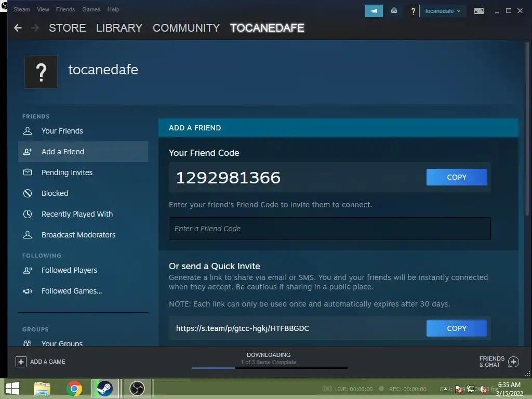Click the Add a Friend plus-person icon
532x399 pixels.
(x=28, y=152)
